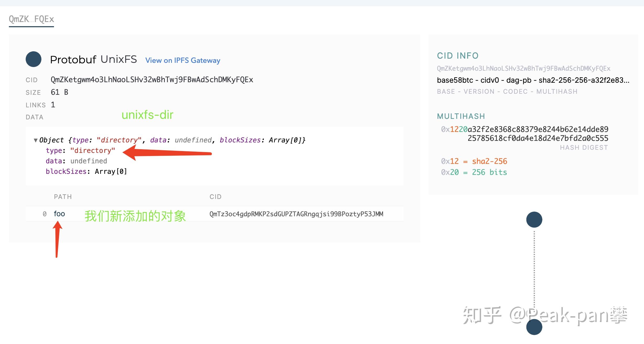644x344 pixels.
Task: Select the 'foo' path entry
Action: (x=59, y=214)
